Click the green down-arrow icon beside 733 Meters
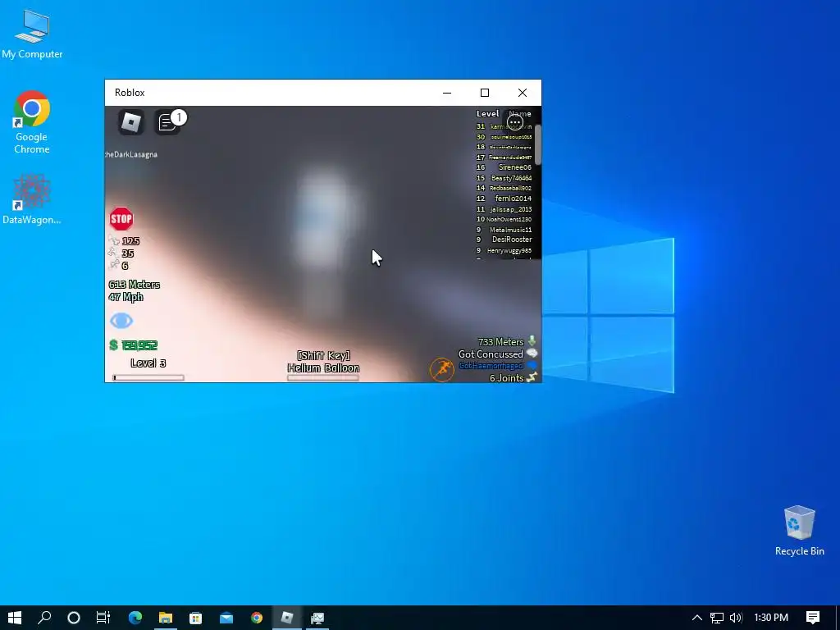Viewport: 840px width, 630px height. pyautogui.click(x=532, y=341)
